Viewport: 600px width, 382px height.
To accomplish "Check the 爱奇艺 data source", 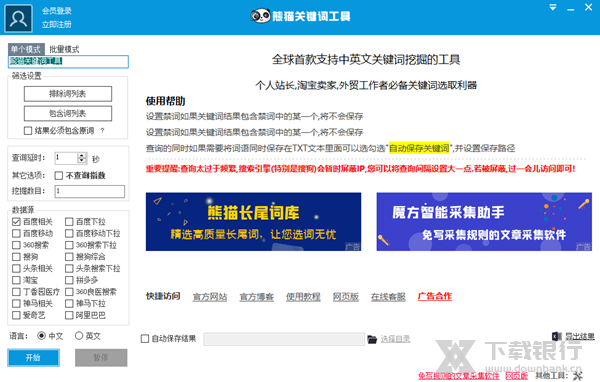I will tap(16, 315).
